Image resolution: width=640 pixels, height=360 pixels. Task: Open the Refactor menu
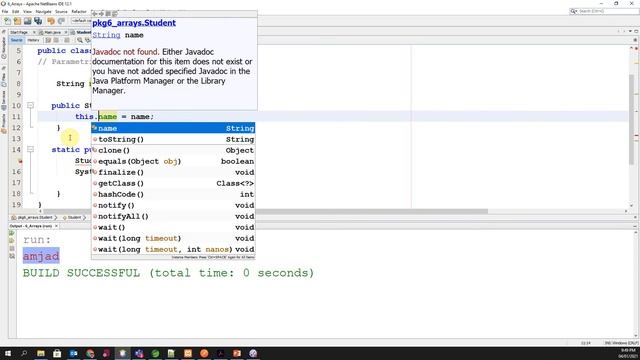tap(79, 11)
